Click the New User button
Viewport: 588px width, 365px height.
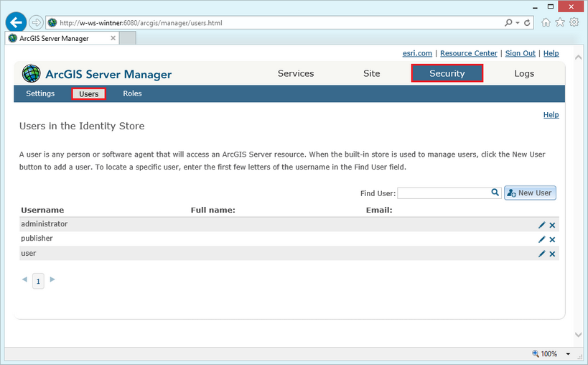(x=530, y=193)
